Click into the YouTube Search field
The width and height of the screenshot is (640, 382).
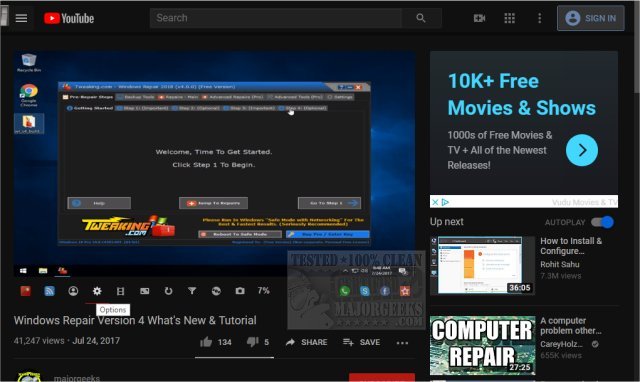(x=276, y=18)
